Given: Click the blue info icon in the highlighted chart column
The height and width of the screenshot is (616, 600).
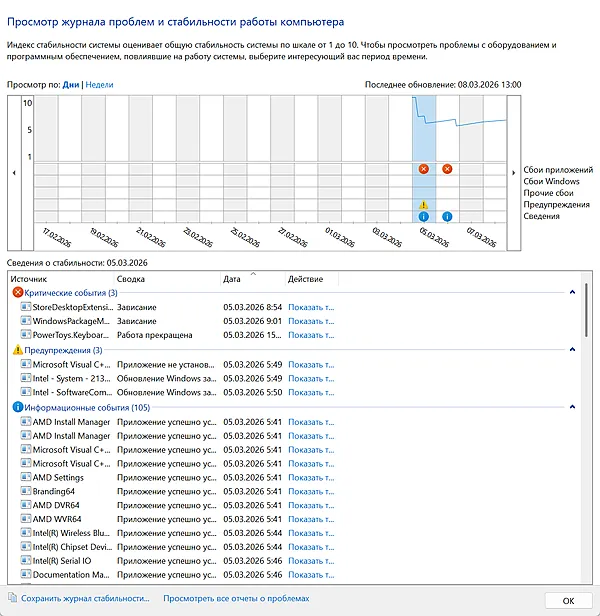Looking at the screenshot, I should [424, 216].
